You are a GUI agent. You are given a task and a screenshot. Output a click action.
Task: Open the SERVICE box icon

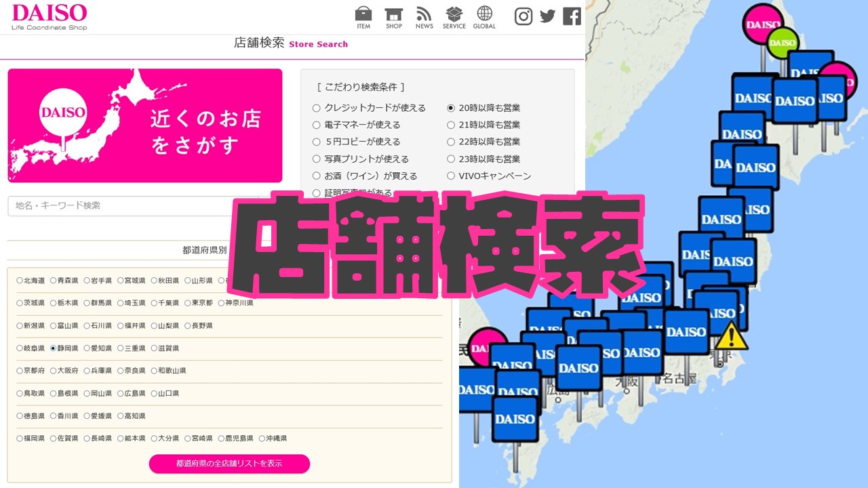coord(454,18)
